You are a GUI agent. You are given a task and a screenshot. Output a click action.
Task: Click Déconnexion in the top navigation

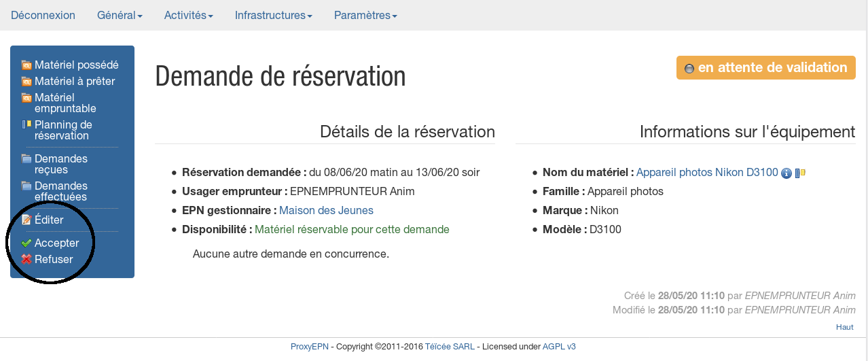click(x=43, y=15)
